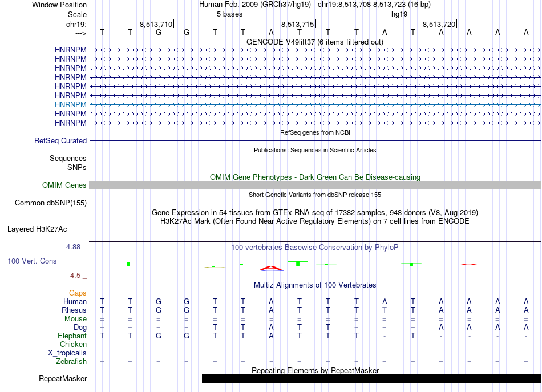Screen dimensions: 542x392
Task: Click the 5 bases scale bar
Action: coord(316,14)
